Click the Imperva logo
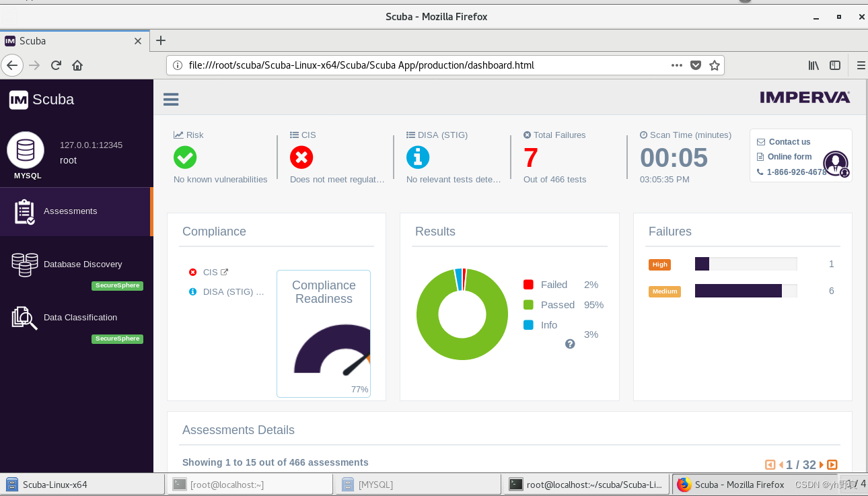Image resolution: width=868 pixels, height=496 pixels. [805, 98]
